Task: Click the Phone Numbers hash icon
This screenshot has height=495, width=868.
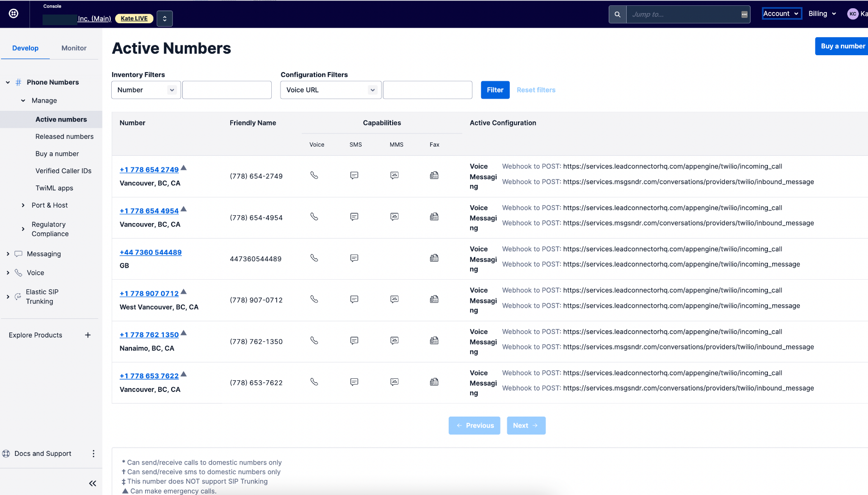Action: pos(18,82)
